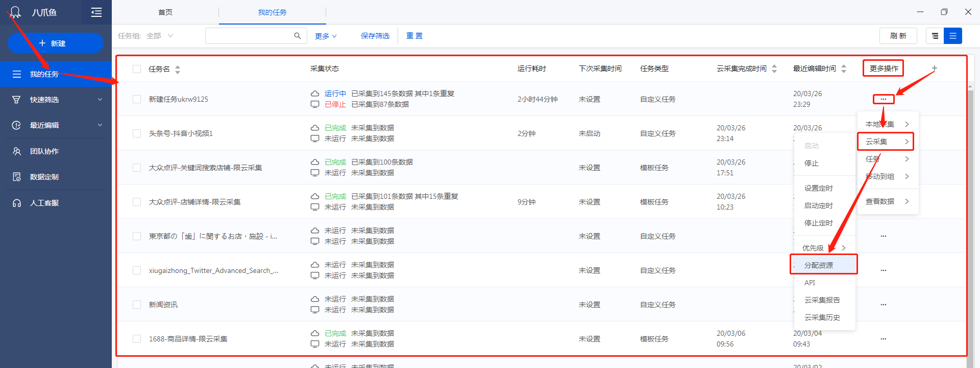Image resolution: width=980 pixels, height=368 pixels.
Task: Expand the 移动到组 submenu
Action: tap(888, 176)
